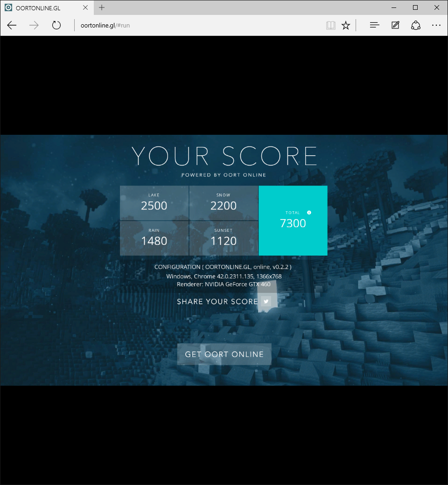The height and width of the screenshot is (485, 448).
Task: Add page to favorites star
Action: point(346,25)
